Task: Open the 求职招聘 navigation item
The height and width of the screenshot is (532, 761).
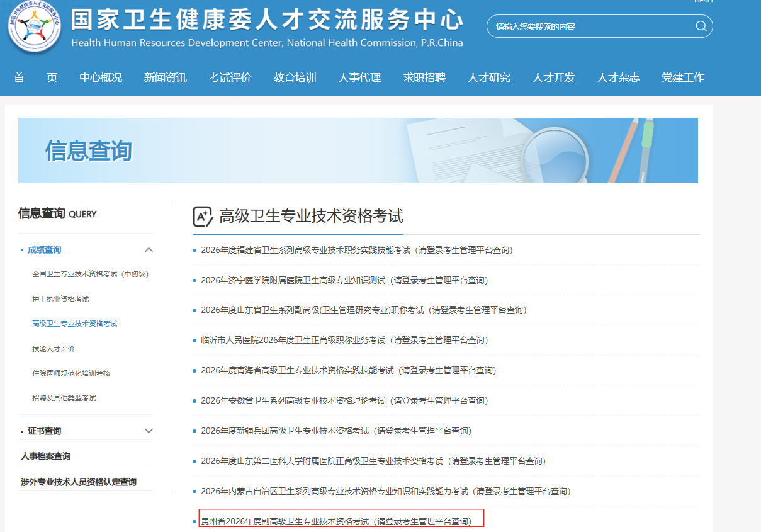Action: click(x=424, y=77)
